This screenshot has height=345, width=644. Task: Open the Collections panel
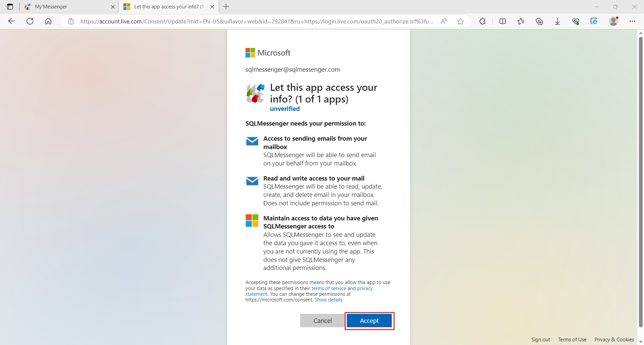(x=539, y=21)
